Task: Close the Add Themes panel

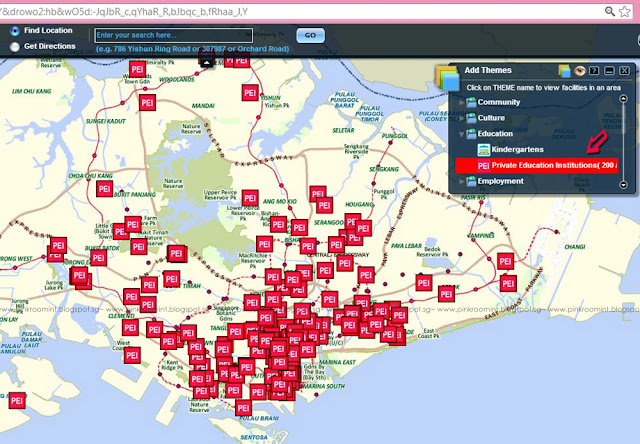Action: 624,71
